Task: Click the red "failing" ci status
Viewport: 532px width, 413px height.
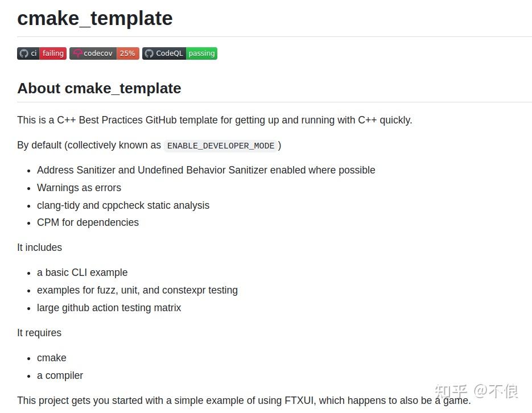Action: [53, 53]
